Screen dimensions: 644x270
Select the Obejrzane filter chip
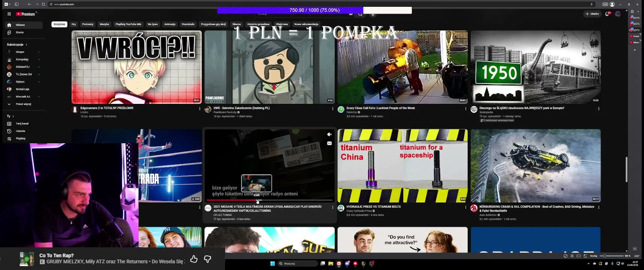click(x=282, y=24)
